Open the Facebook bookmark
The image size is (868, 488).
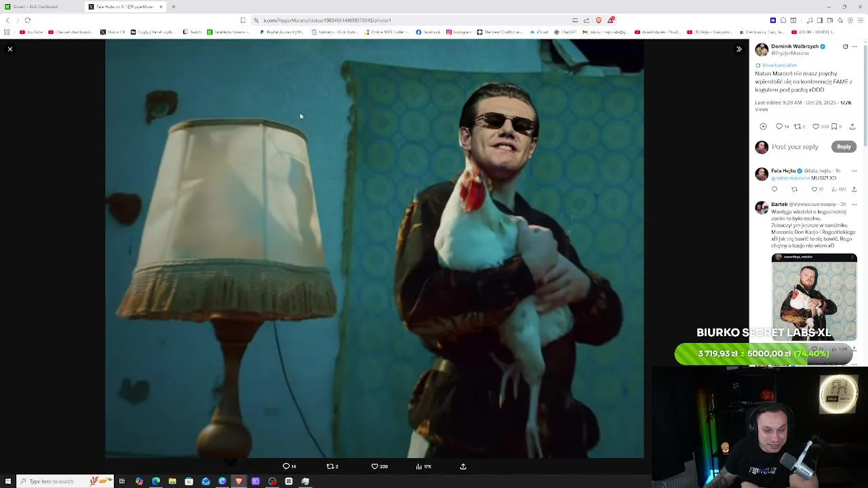tap(428, 32)
